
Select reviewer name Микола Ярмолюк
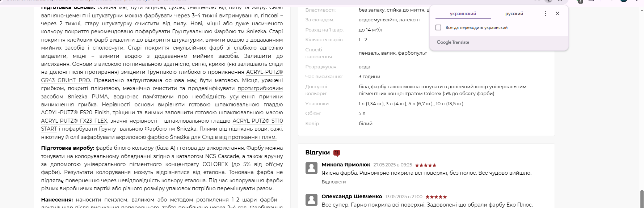[x=346, y=165]
